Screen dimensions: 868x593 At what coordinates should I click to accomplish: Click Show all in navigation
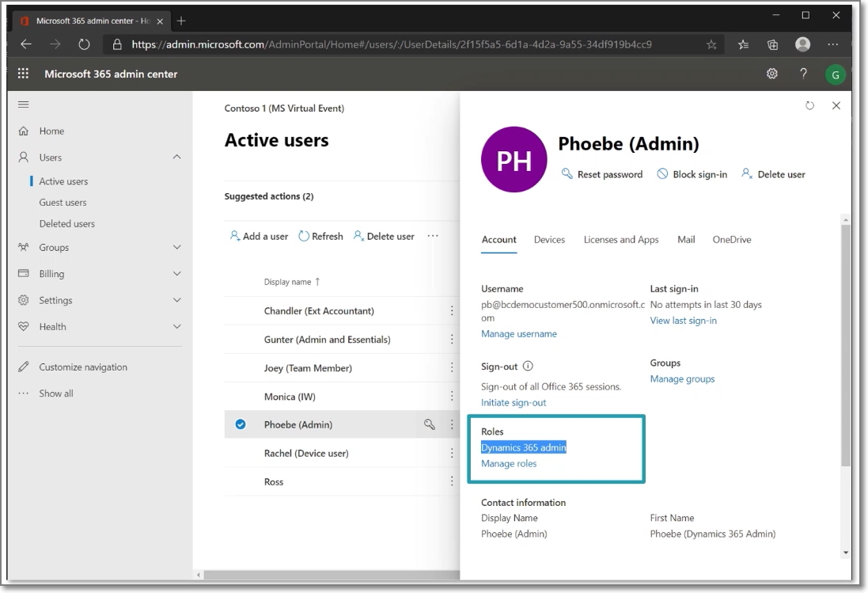(56, 393)
